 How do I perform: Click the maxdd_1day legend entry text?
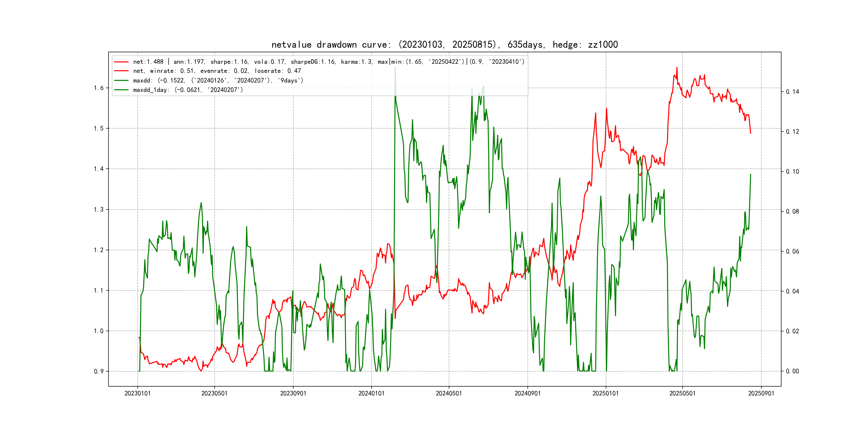tap(188, 90)
